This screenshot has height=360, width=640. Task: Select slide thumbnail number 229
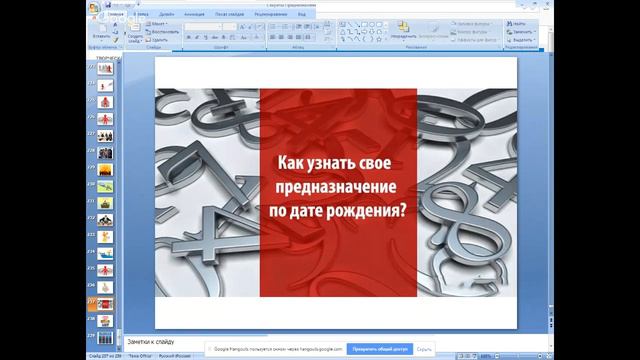(x=105, y=170)
